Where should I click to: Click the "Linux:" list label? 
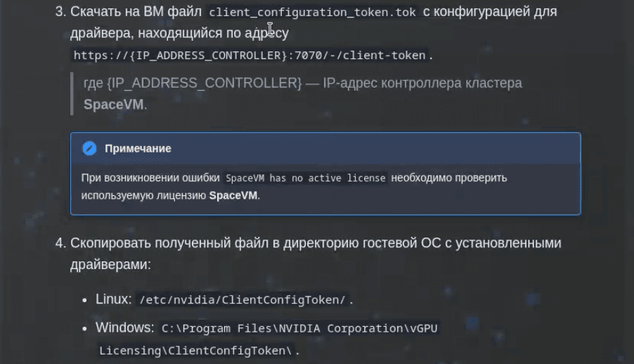point(114,299)
